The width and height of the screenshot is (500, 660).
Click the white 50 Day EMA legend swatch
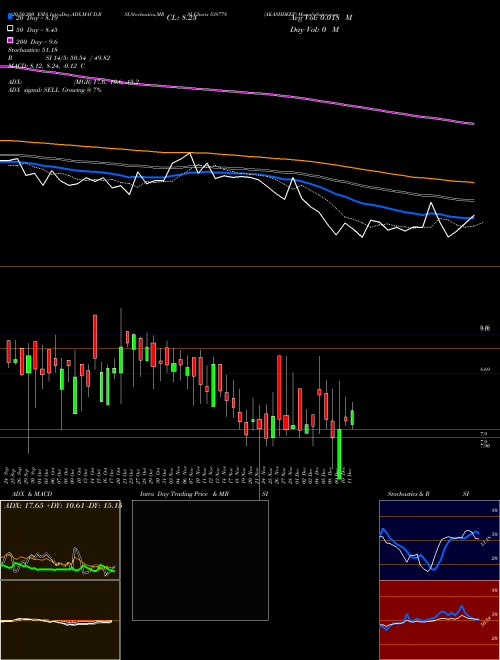point(10,29)
